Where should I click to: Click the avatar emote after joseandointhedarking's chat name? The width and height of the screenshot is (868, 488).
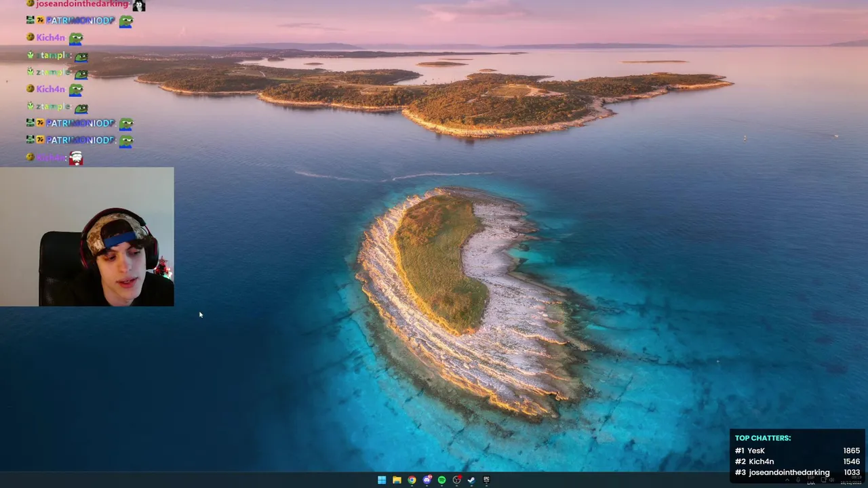(x=139, y=5)
